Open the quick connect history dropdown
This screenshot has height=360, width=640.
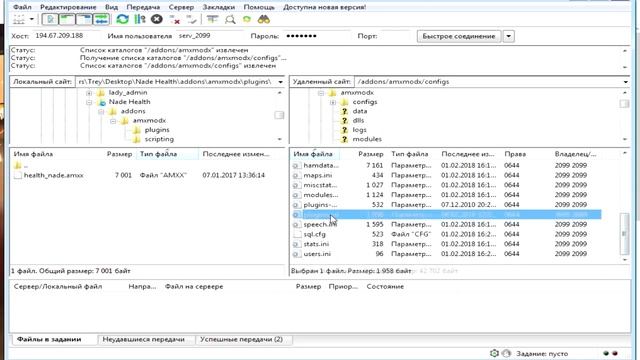pyautogui.click(x=509, y=36)
